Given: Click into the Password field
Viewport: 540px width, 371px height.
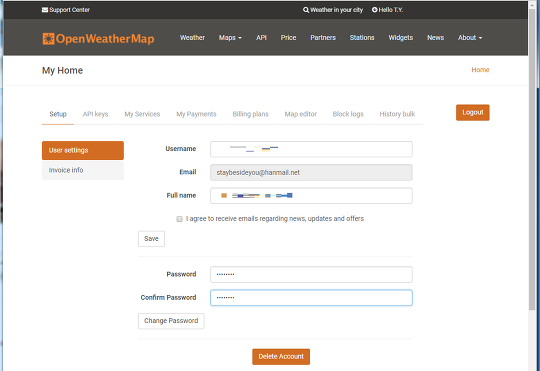Looking at the screenshot, I should coord(311,275).
